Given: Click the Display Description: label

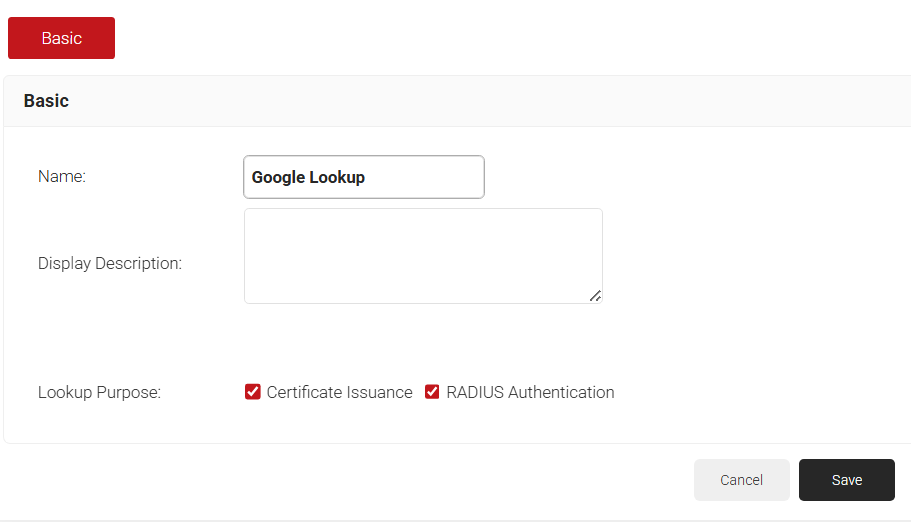Looking at the screenshot, I should 110,264.
